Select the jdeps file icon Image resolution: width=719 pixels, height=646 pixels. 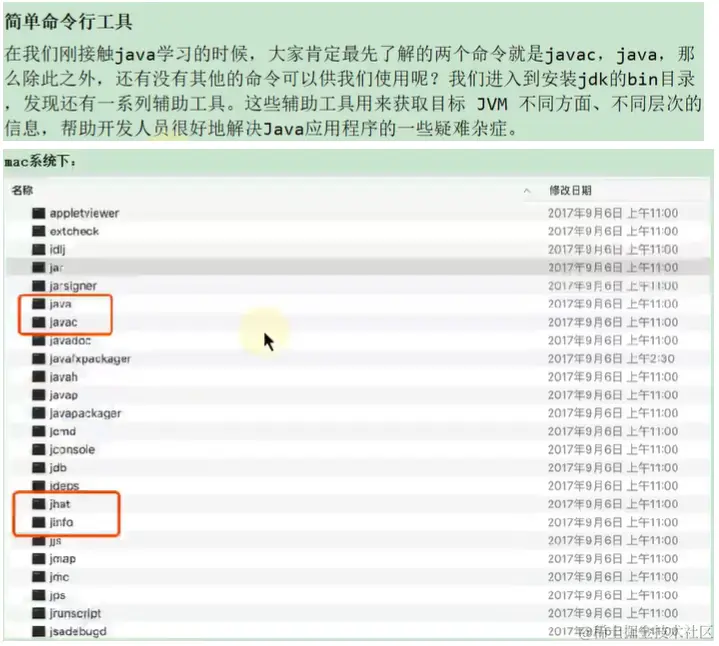[39, 486]
